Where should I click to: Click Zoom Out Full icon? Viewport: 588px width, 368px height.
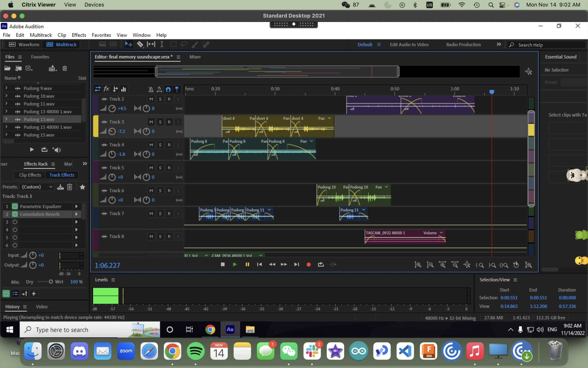coord(467,265)
